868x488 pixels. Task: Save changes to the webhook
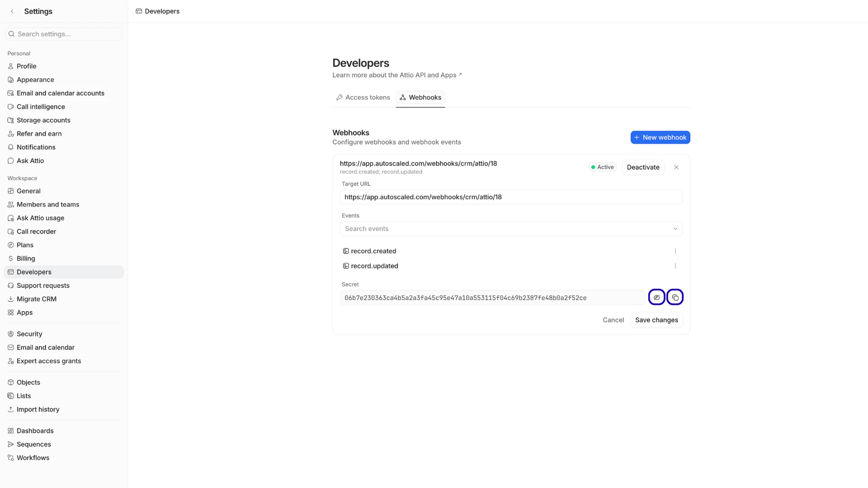click(656, 319)
